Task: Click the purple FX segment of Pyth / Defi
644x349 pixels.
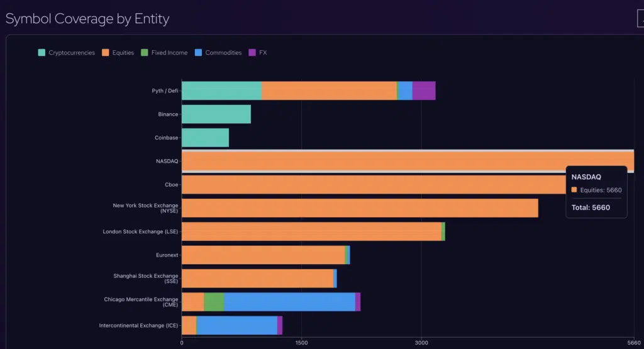Action: (x=424, y=91)
